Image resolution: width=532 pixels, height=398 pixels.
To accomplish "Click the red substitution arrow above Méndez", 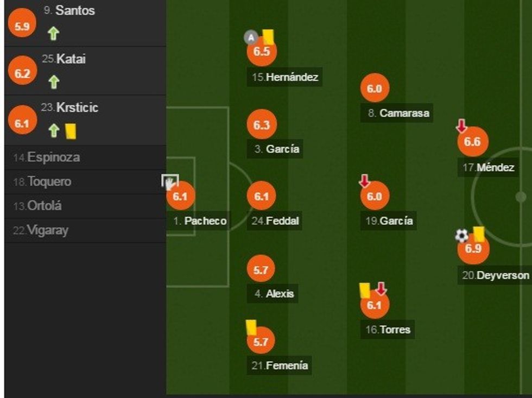I will 461,127.
